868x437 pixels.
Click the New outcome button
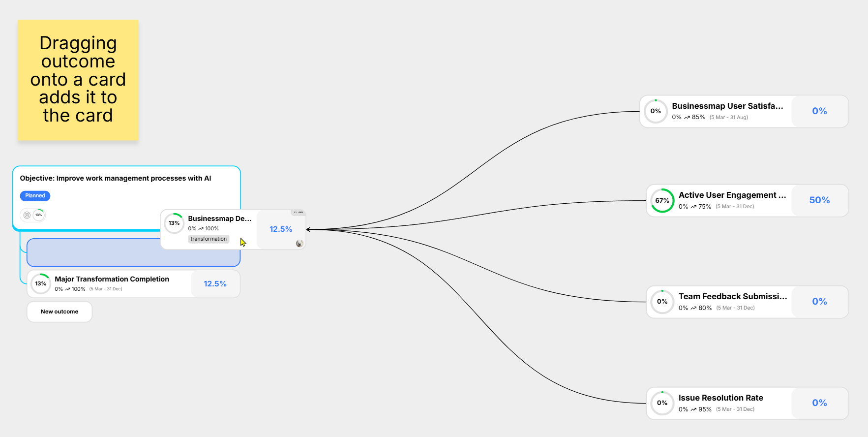point(60,312)
